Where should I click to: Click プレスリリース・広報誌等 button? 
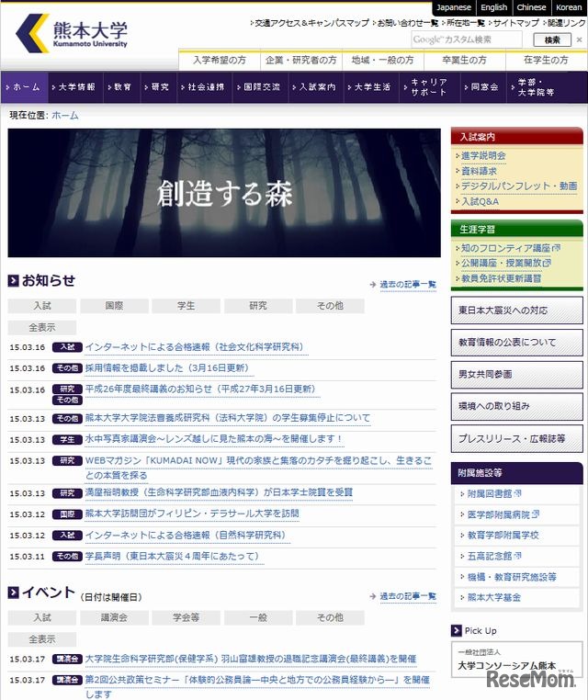[x=517, y=439]
